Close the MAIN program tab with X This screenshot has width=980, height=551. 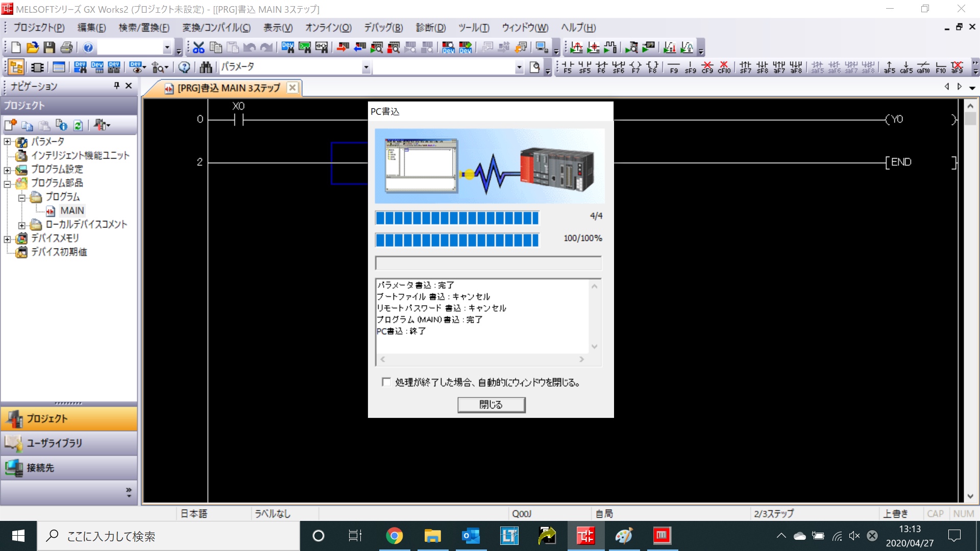[x=292, y=88]
